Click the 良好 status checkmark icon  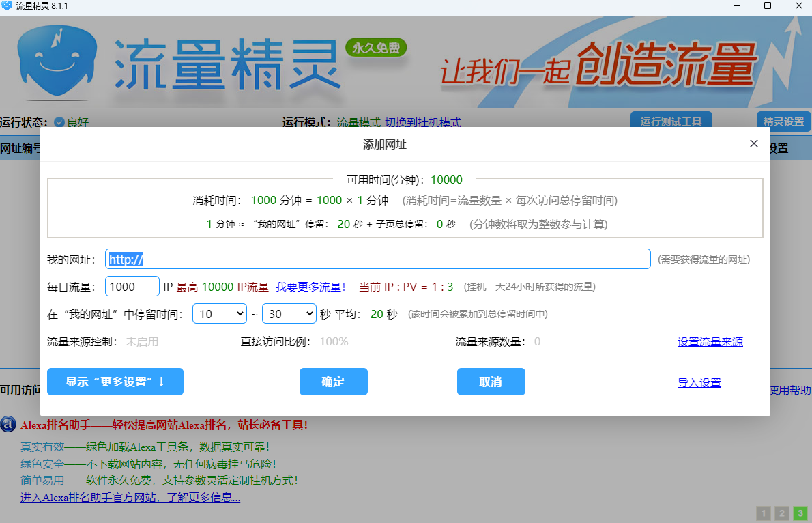coord(59,122)
